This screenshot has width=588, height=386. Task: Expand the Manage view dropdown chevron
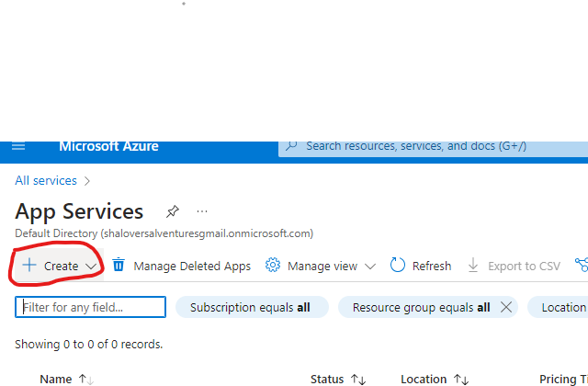click(370, 266)
